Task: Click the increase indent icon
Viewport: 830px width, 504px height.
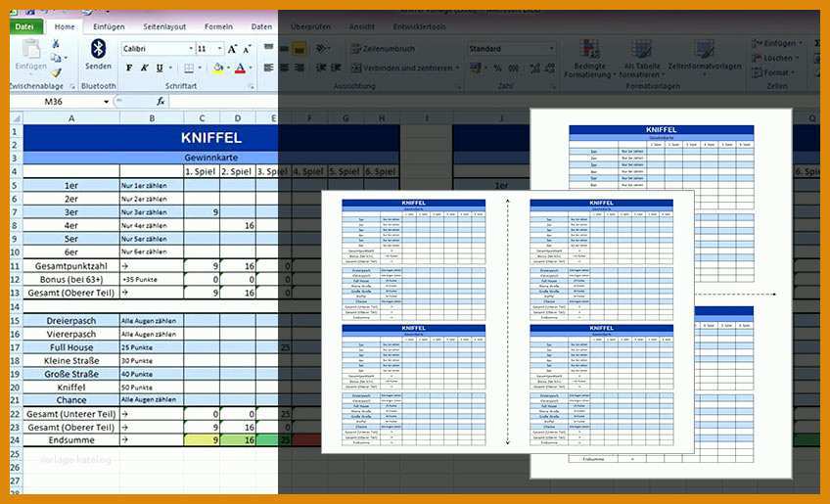Action: (x=336, y=68)
